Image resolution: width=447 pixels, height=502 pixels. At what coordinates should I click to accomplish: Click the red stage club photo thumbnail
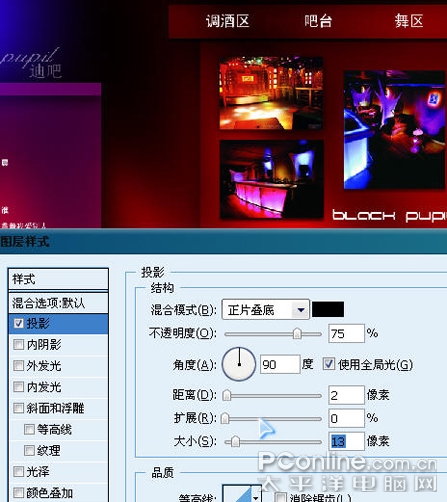[271, 93]
